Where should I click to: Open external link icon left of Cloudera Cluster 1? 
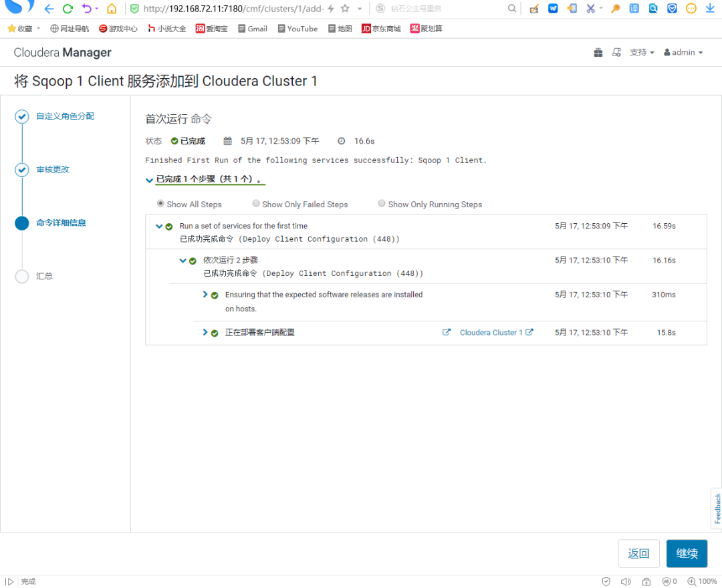click(x=446, y=332)
